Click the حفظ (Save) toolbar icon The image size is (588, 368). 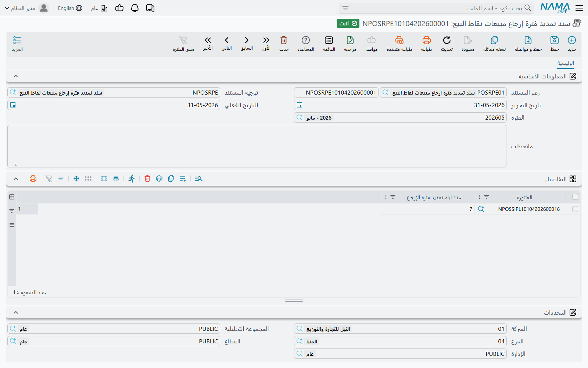[555, 40]
